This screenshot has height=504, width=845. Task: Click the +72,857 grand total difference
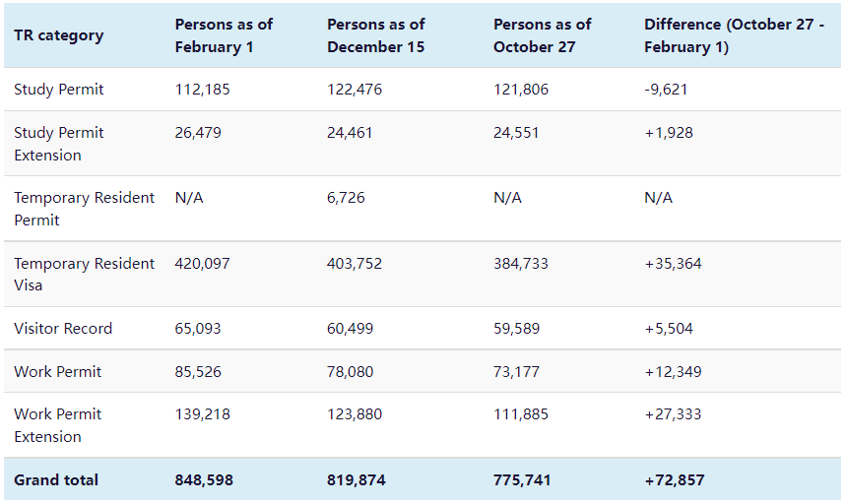tap(675, 480)
